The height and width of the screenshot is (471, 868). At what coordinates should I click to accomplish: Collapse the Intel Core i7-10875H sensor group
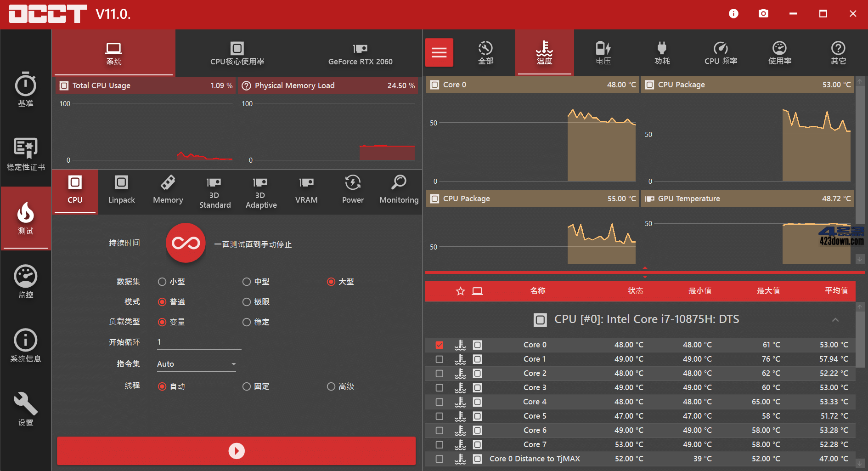pyautogui.click(x=835, y=319)
